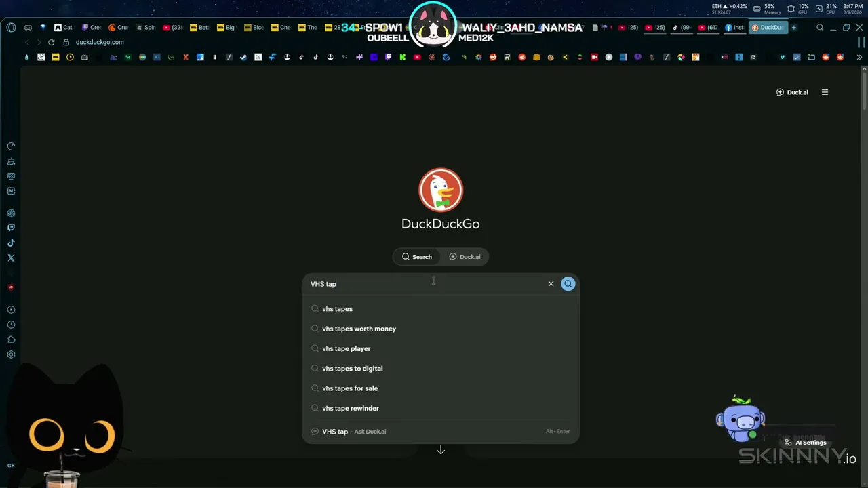868x488 pixels.
Task: Click the DuckDuckGo duck logo
Action: pyautogui.click(x=441, y=190)
